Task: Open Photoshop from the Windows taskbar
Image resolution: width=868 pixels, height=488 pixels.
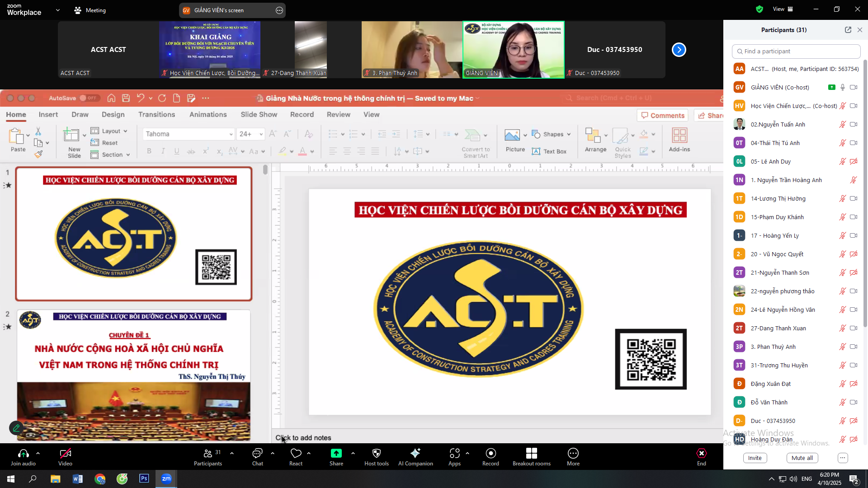Action: click(x=144, y=479)
